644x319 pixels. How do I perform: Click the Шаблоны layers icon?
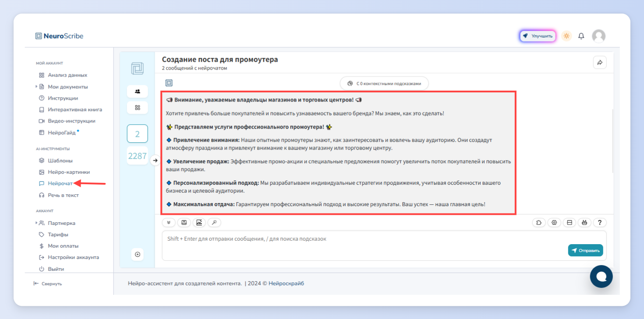42,161
